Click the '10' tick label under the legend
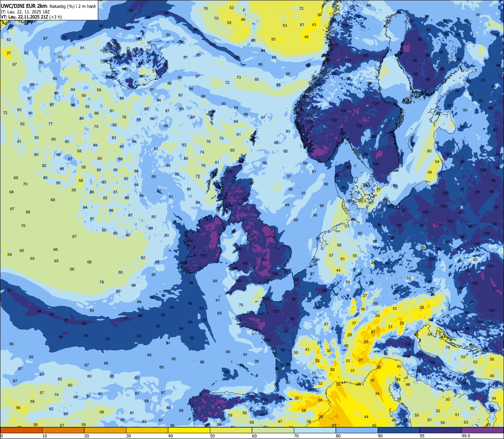This screenshot has height=439, width=504. pyautogui.click(x=44, y=436)
